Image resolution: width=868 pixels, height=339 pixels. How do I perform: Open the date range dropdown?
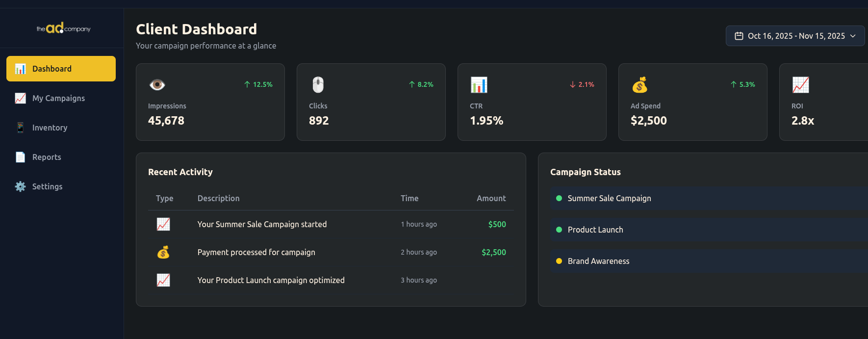click(x=795, y=36)
